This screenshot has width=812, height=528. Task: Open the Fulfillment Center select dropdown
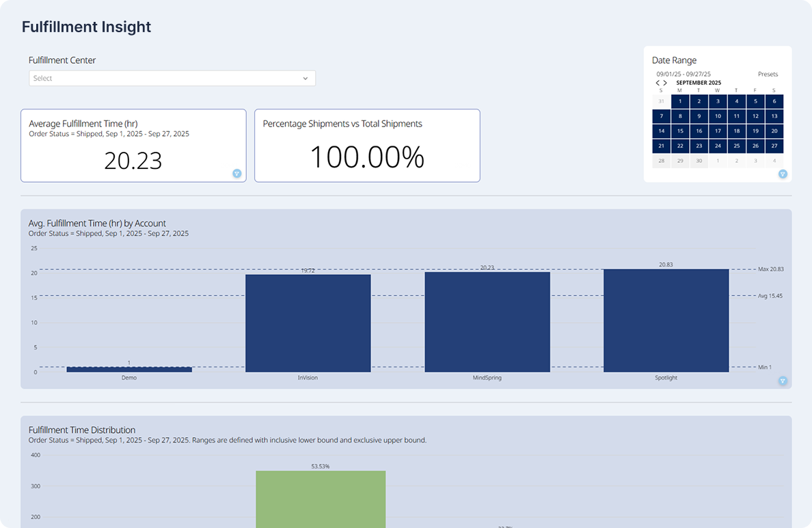tap(164, 79)
